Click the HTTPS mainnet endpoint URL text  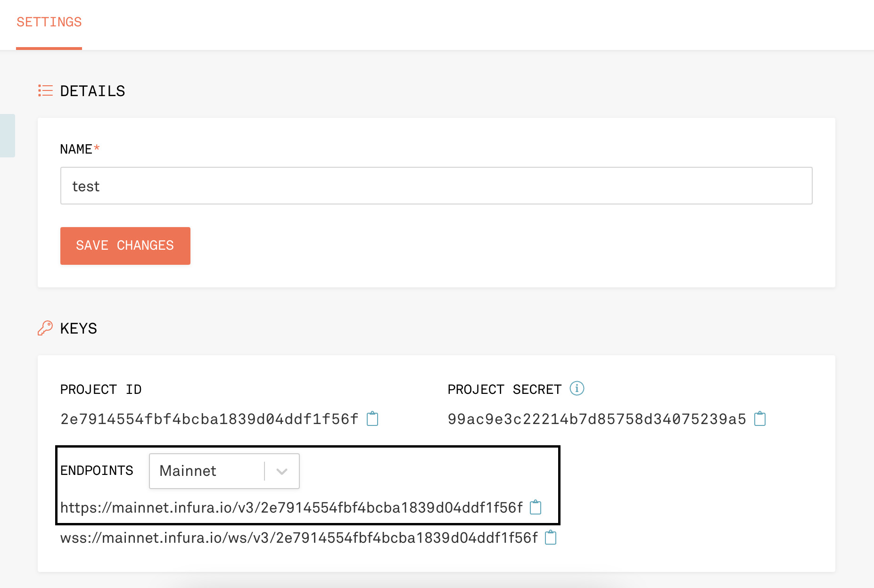pyautogui.click(x=291, y=507)
